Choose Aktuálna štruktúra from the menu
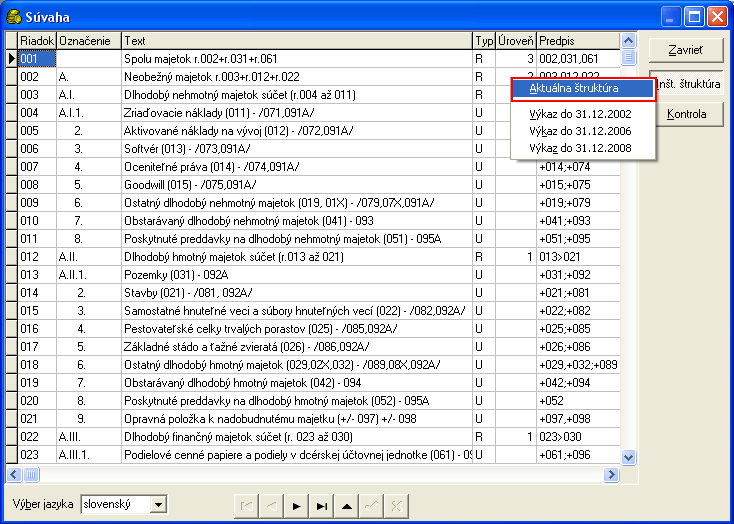This screenshot has height=524, width=734. 583,89
